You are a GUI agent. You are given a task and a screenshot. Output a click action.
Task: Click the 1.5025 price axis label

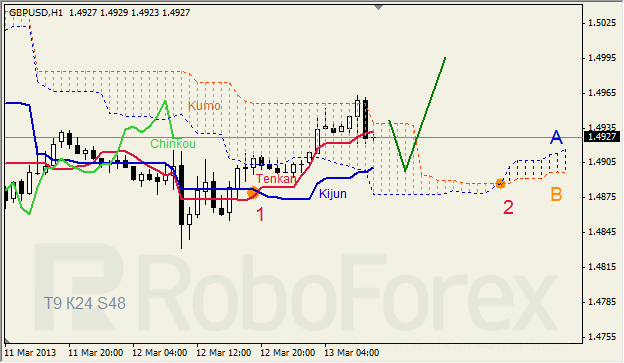[x=602, y=23]
